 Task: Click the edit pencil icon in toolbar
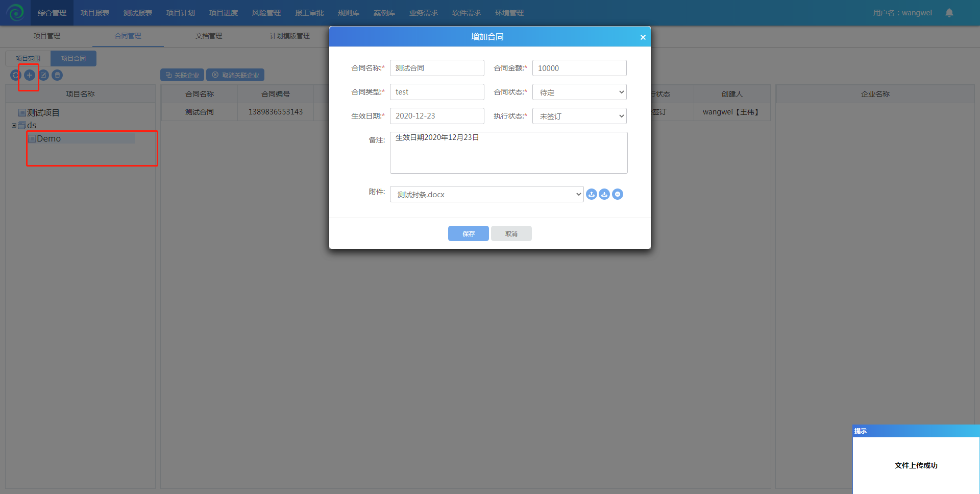point(44,75)
